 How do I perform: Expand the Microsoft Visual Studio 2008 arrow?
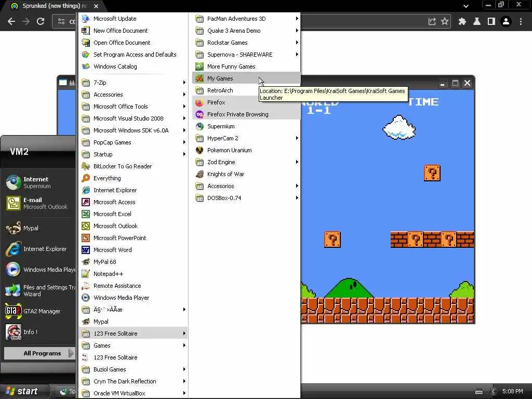184,118
